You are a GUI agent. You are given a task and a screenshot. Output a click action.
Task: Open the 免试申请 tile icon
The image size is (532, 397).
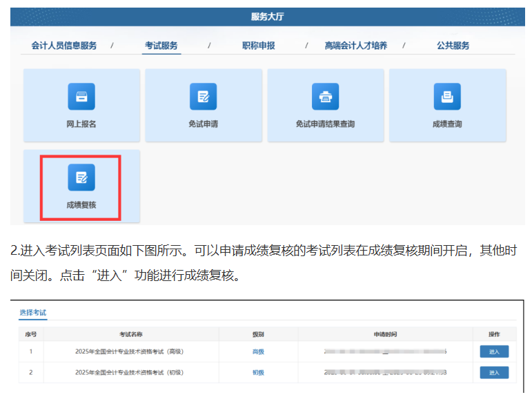click(203, 97)
